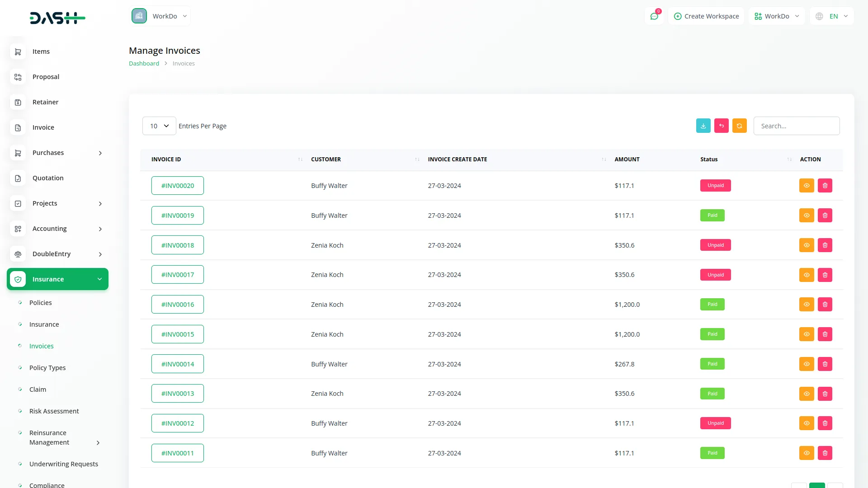Click the pink undo icon near search
The width and height of the screenshot is (868, 488).
coord(721,126)
